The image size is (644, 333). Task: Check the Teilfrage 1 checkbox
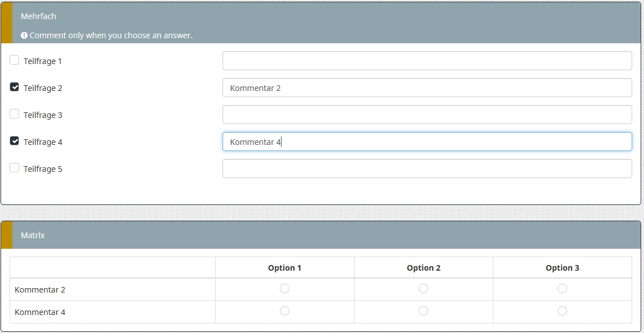15,60
